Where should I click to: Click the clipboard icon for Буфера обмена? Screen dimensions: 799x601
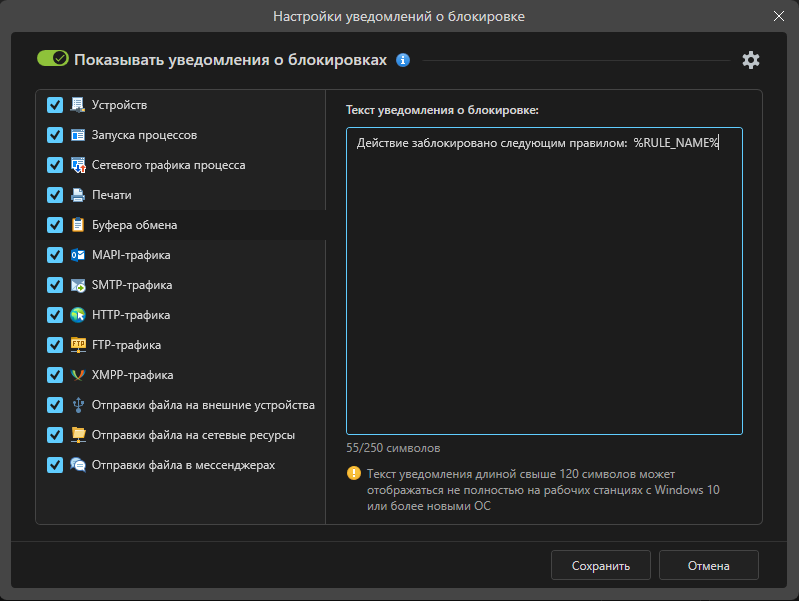coord(78,225)
